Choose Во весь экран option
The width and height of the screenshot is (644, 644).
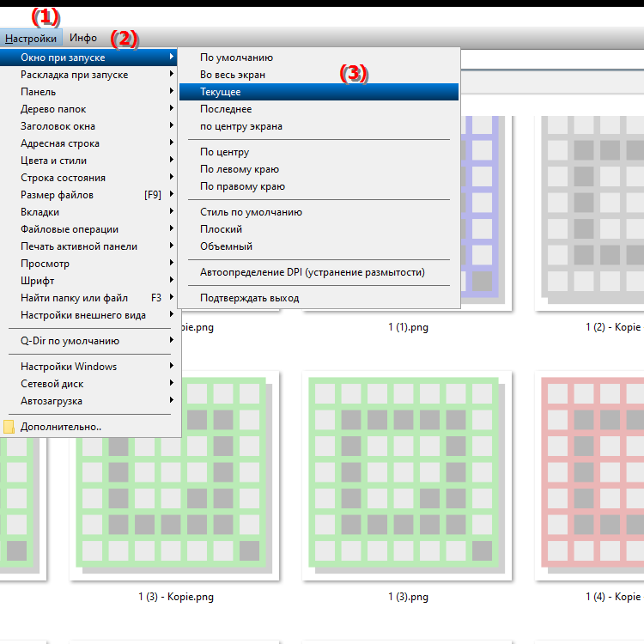(319, 75)
